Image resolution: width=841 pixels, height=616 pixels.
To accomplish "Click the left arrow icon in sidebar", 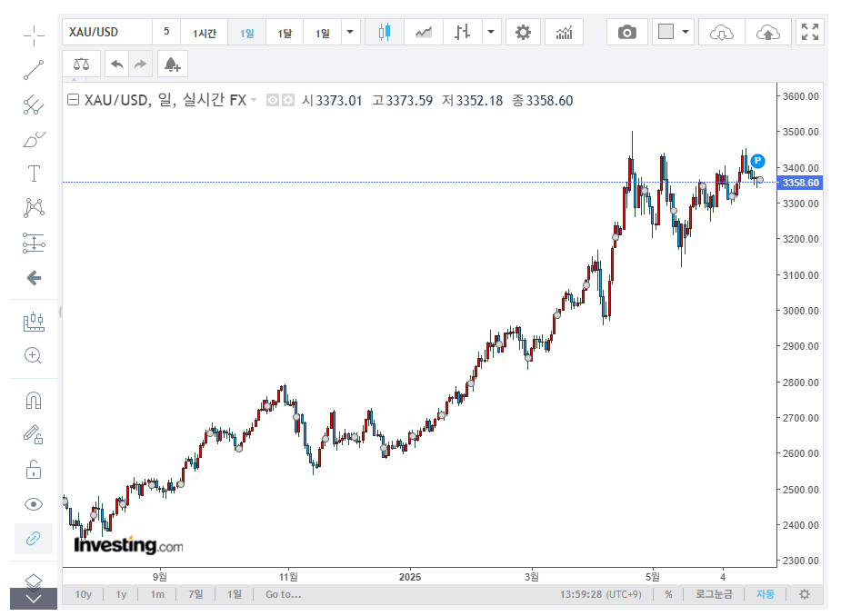I will point(34,278).
